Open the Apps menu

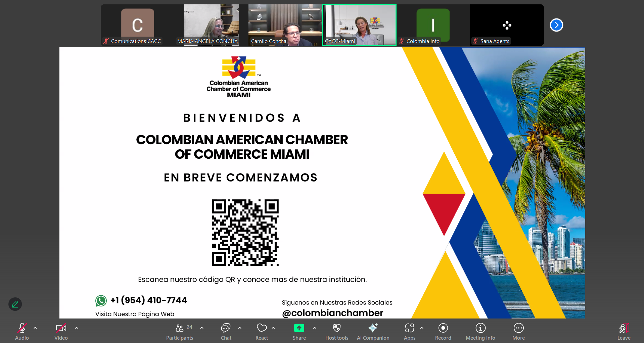point(410,331)
